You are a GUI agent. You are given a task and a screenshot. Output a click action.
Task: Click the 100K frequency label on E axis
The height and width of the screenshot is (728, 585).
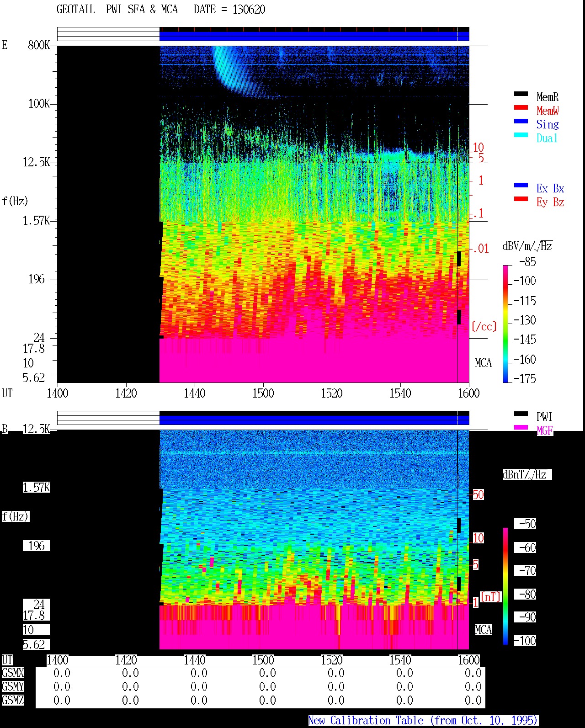pos(39,104)
